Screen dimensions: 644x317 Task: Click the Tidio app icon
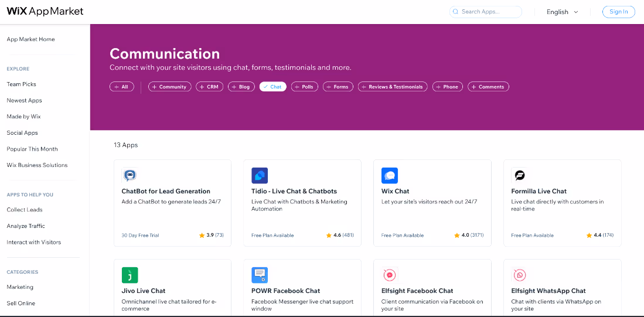point(260,175)
